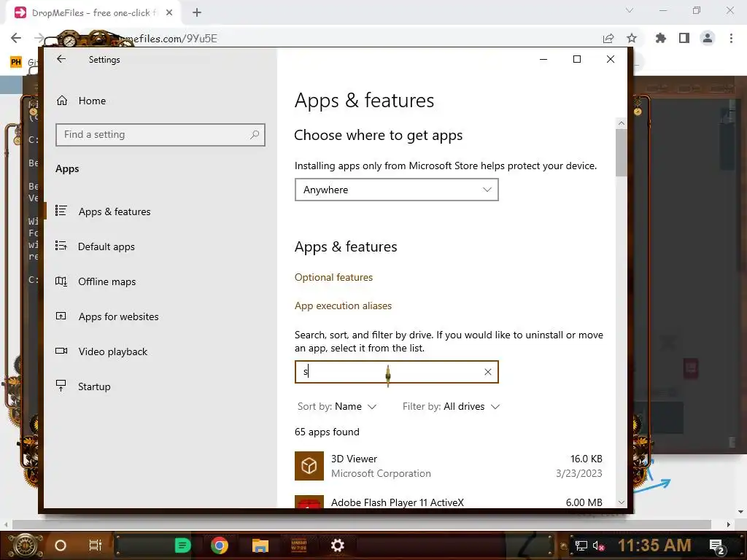747x560 pixels.
Task: Click into the app list search field
Action: [396, 372]
